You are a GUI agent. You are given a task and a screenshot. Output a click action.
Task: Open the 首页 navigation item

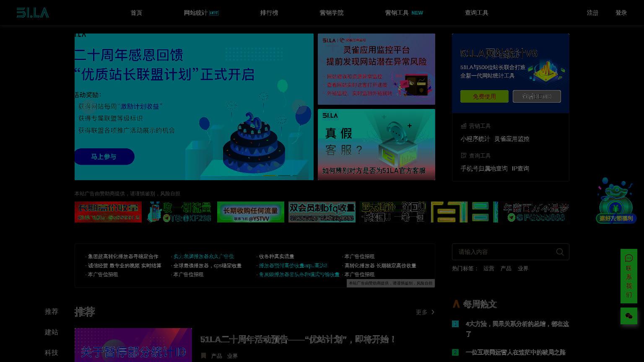click(x=136, y=13)
